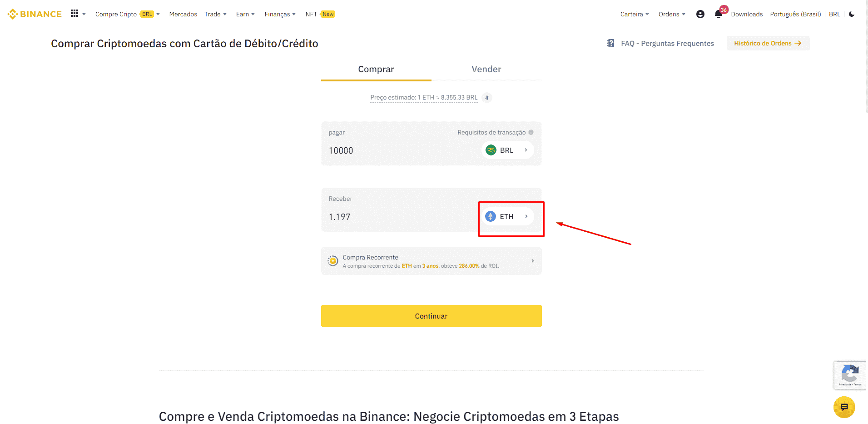This screenshot has width=868, height=424.
Task: Select the Comprar tab
Action: coord(376,70)
